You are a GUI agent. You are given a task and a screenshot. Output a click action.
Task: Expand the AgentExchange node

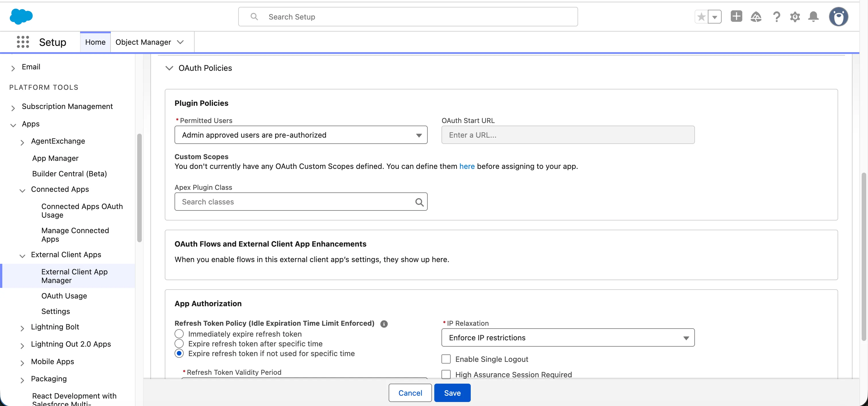(22, 143)
